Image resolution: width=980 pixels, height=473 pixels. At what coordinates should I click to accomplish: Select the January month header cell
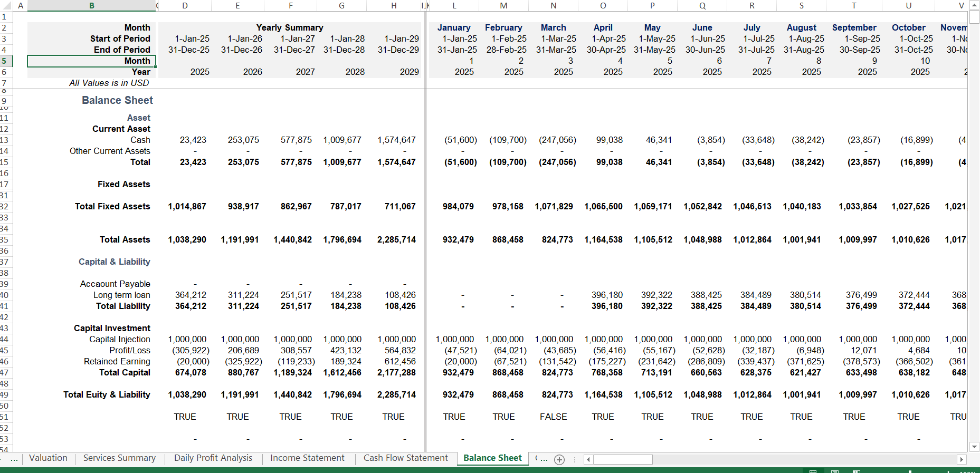tap(454, 27)
